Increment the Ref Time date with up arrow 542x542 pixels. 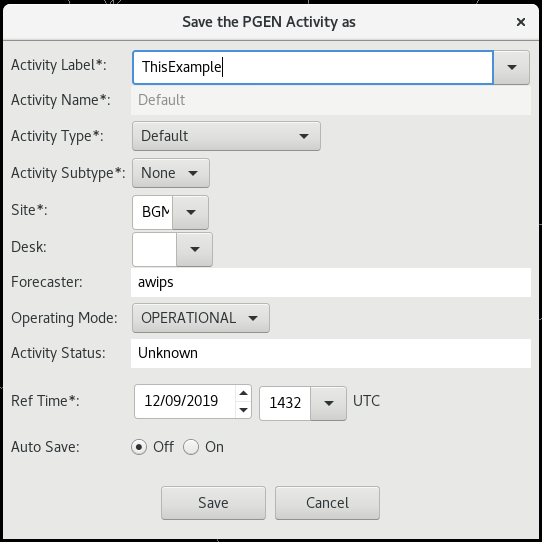(243, 393)
